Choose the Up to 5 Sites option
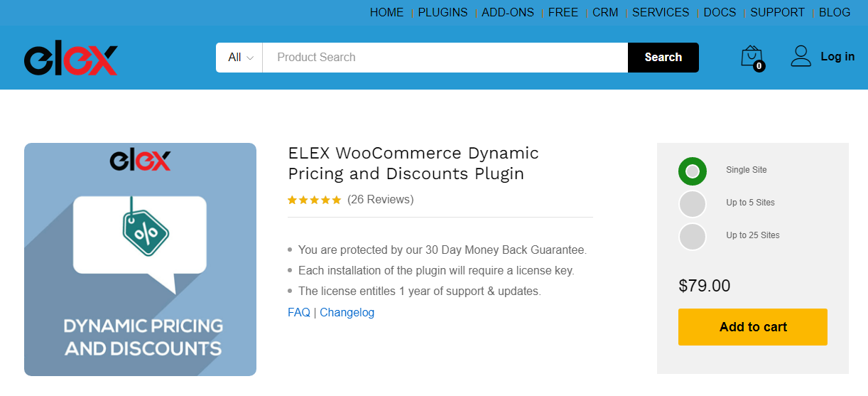The image size is (868, 396). pos(693,203)
